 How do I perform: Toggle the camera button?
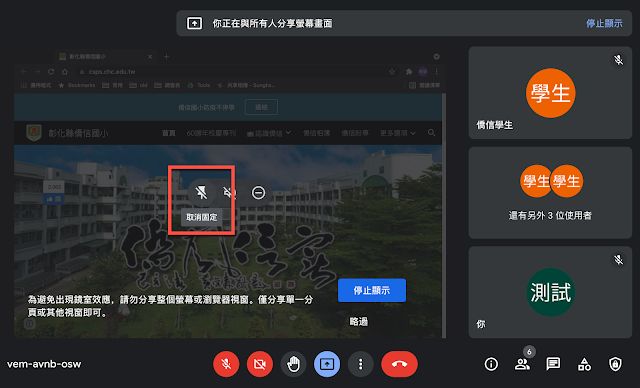point(260,364)
